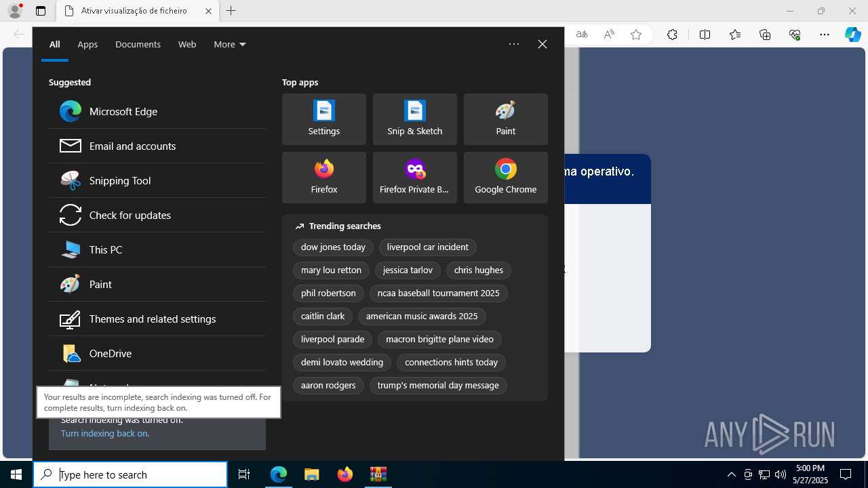Viewport: 868px width, 488px height.
Task: Add page to favorites star icon
Action: [636, 35]
